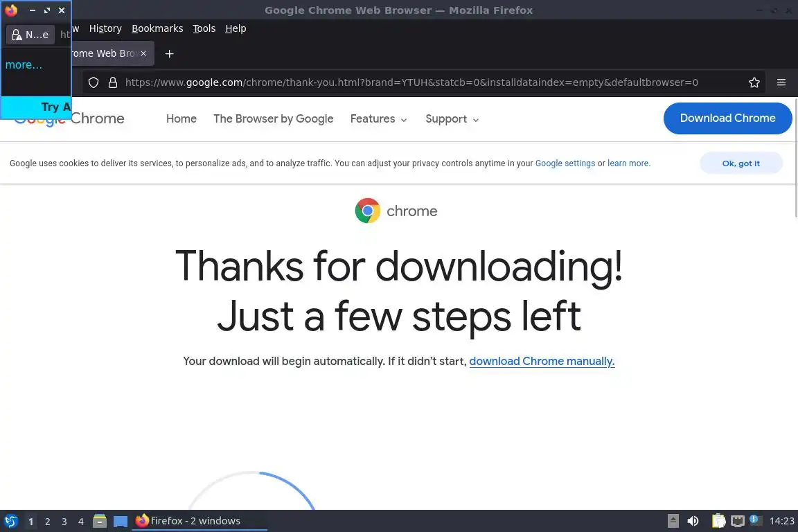The width and height of the screenshot is (798, 532).
Task: Bookmark this page with star icon
Action: (754, 82)
